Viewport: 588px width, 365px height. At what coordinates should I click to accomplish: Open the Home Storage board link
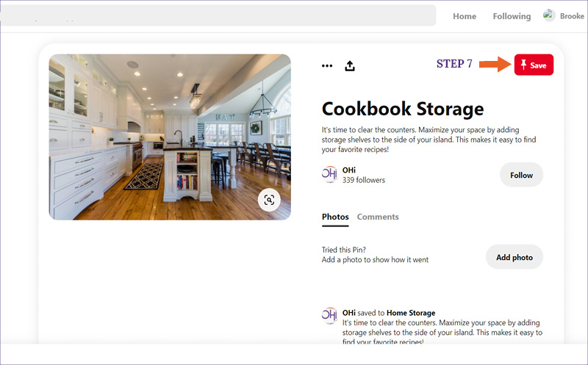[411, 313]
